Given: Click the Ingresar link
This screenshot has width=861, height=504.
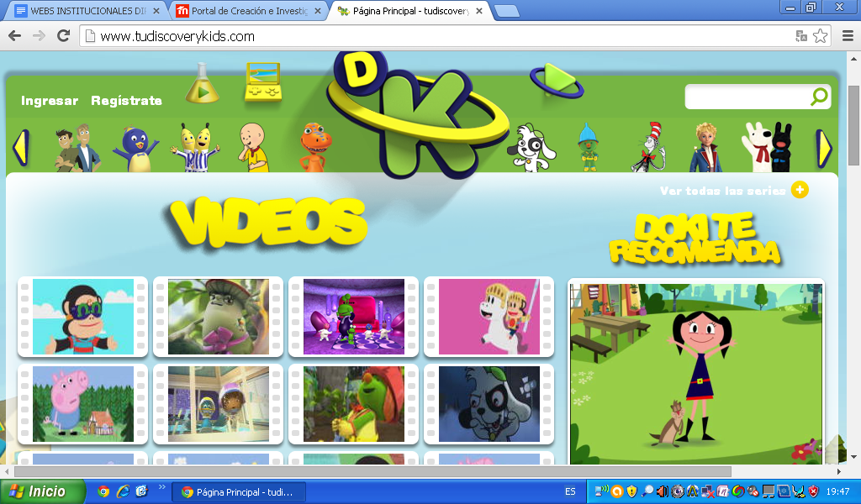Looking at the screenshot, I should [50, 100].
